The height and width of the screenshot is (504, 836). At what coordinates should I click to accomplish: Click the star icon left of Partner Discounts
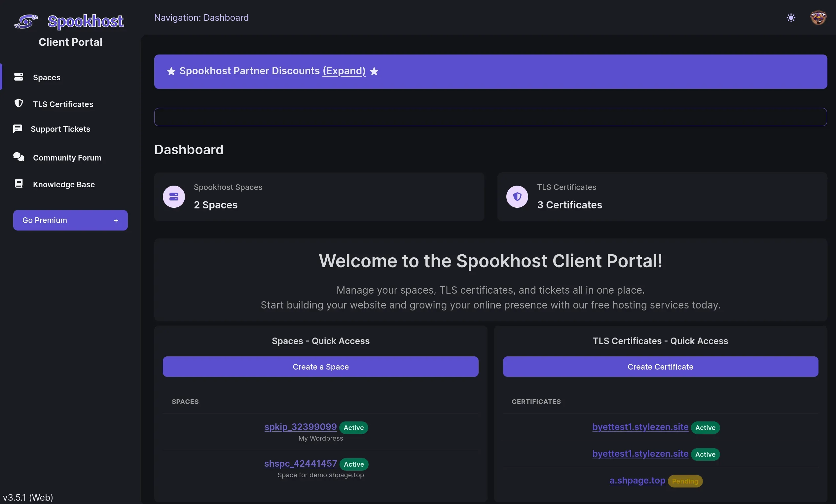click(171, 71)
